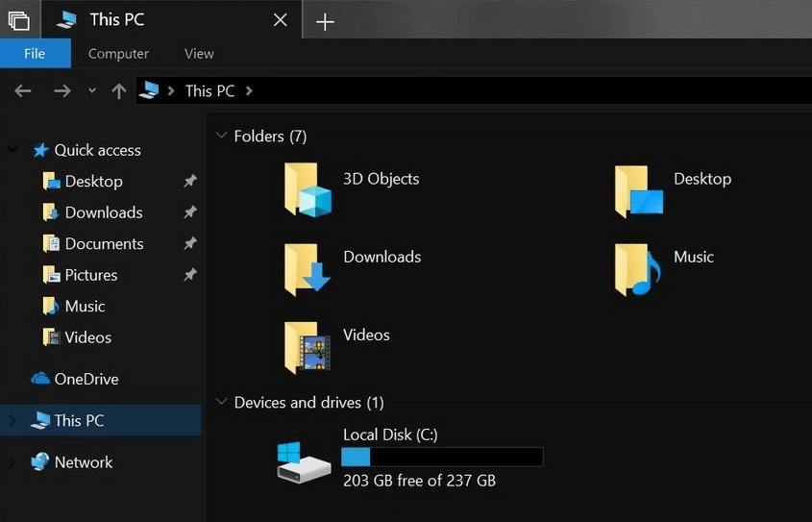Click the Folders (7) group header

pos(270,137)
